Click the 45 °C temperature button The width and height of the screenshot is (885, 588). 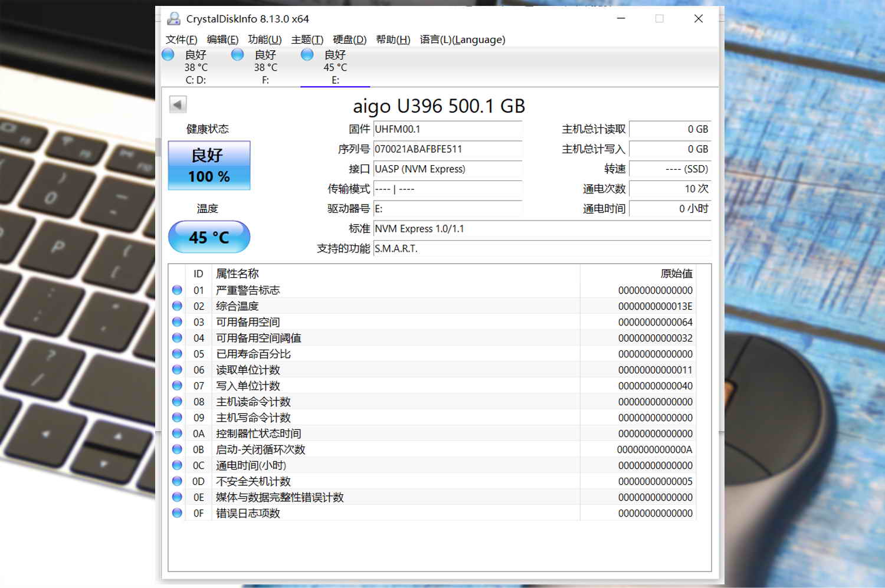[x=209, y=237]
